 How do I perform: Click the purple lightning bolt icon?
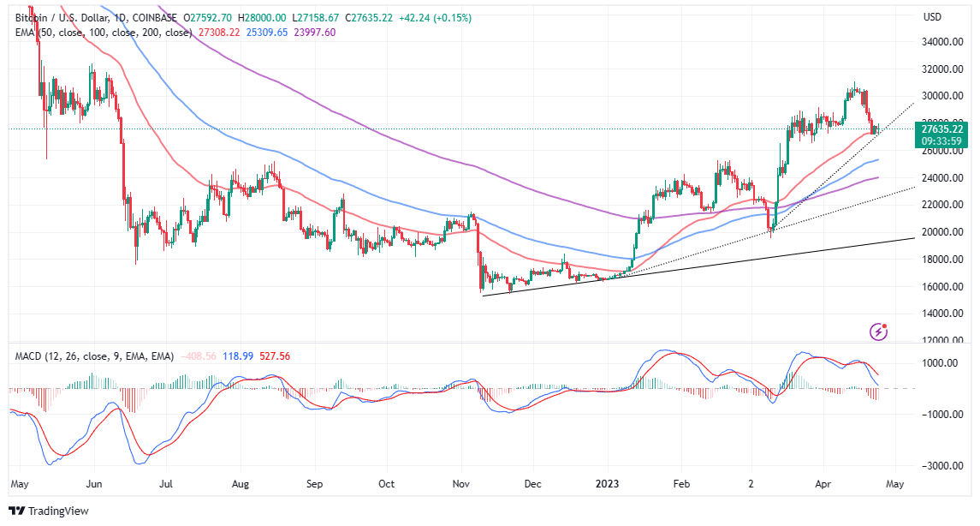click(x=878, y=332)
